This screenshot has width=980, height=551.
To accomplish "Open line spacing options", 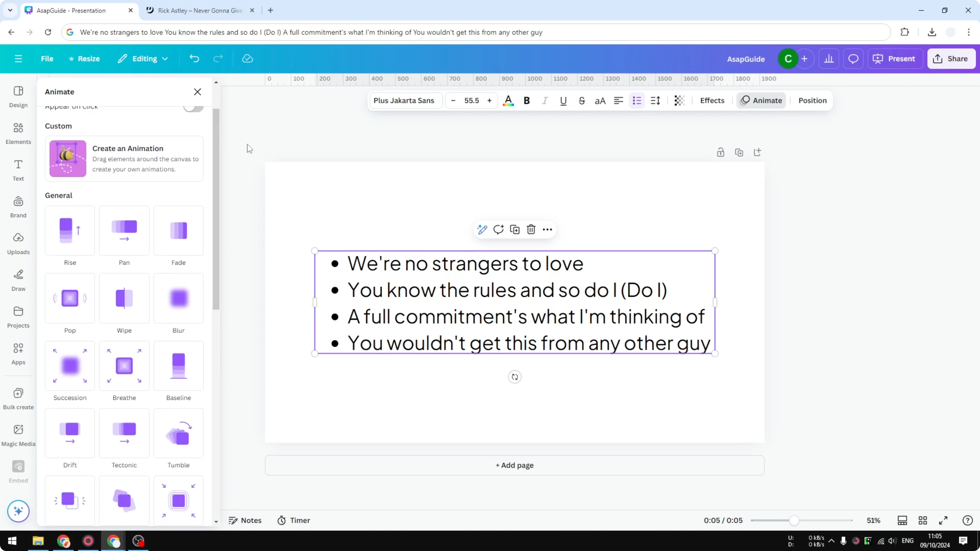I will [x=655, y=100].
